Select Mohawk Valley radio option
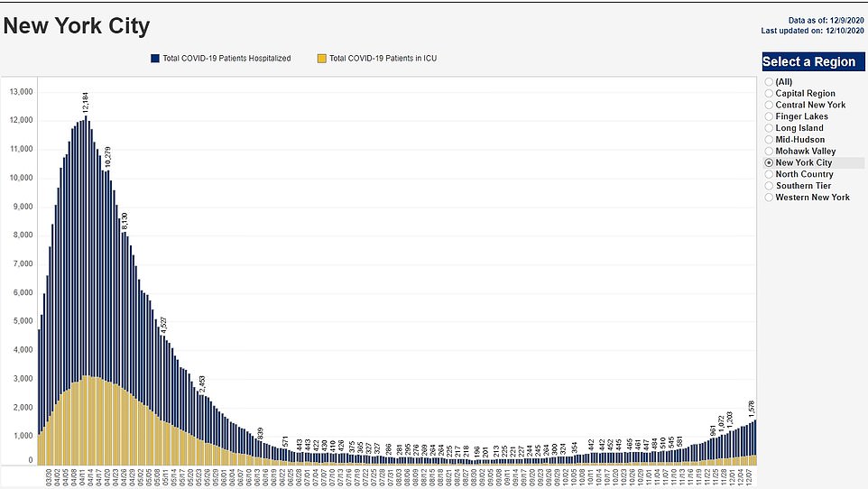This screenshot has height=489, width=868. pyautogui.click(x=769, y=152)
